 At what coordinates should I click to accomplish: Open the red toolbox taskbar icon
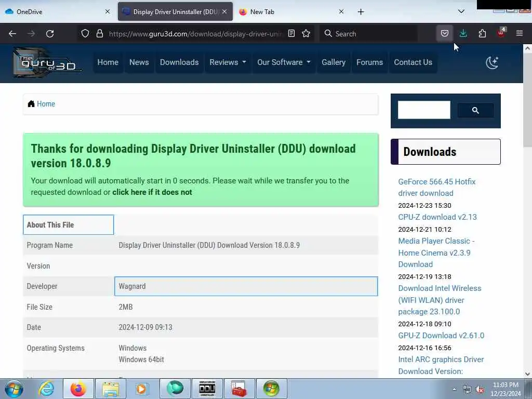pyautogui.click(x=239, y=389)
